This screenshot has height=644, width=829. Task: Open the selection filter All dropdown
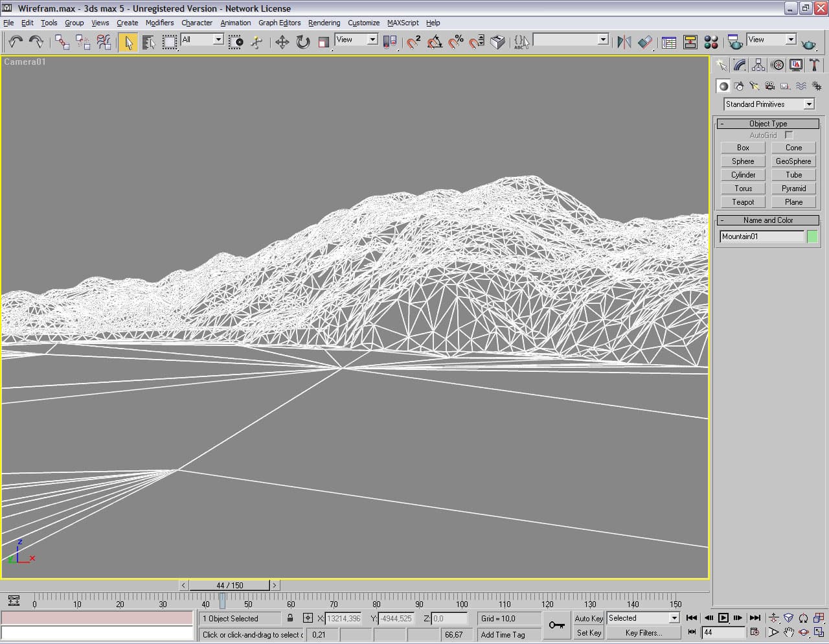tap(202, 40)
